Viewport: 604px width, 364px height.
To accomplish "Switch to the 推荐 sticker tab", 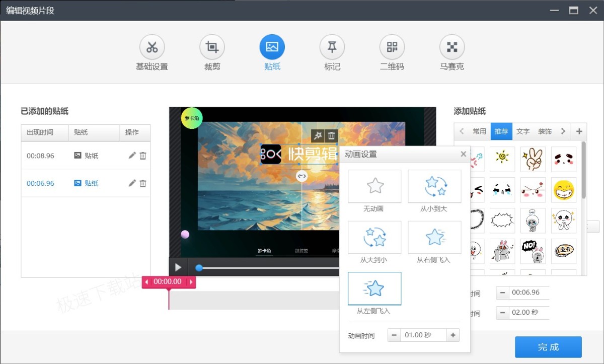I will click(x=501, y=131).
